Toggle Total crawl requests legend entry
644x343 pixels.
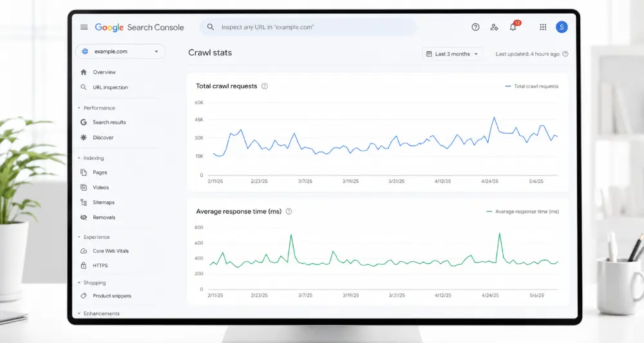tap(531, 86)
